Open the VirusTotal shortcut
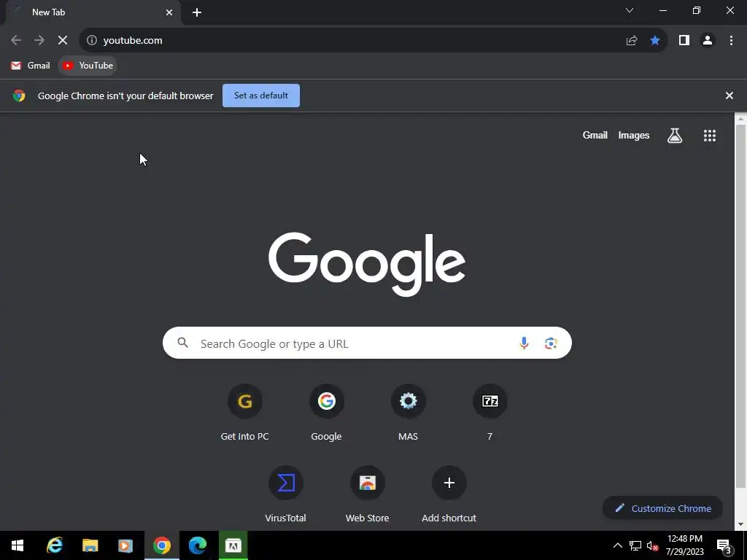Image resolution: width=747 pixels, height=560 pixels. pos(286,494)
